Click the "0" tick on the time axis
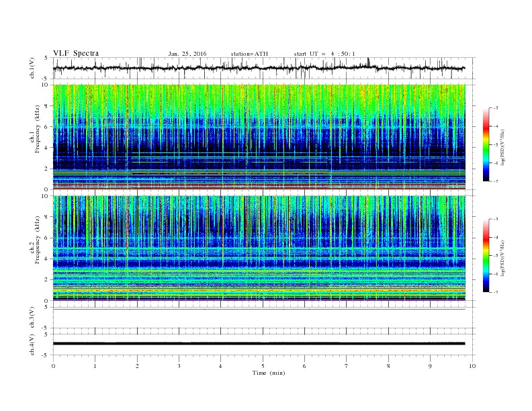The height and width of the screenshot is (411, 532). tap(53, 366)
